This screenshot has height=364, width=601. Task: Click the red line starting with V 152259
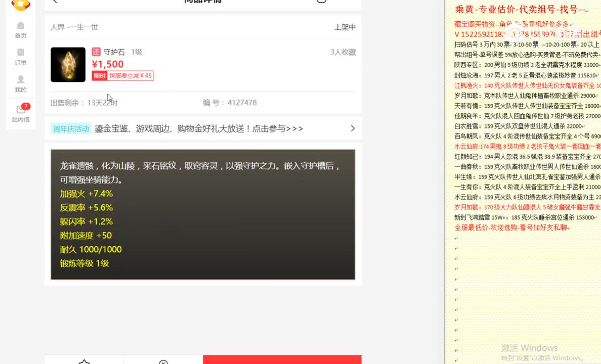click(528, 34)
